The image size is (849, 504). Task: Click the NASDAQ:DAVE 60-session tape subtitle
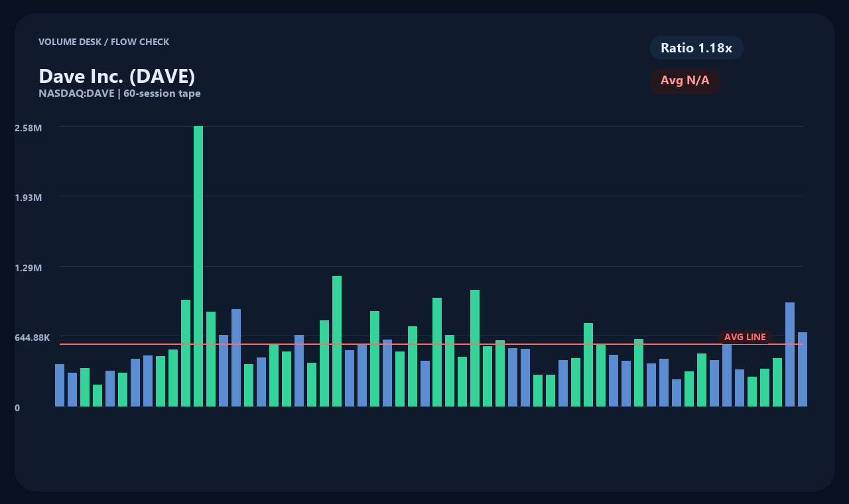click(x=119, y=94)
